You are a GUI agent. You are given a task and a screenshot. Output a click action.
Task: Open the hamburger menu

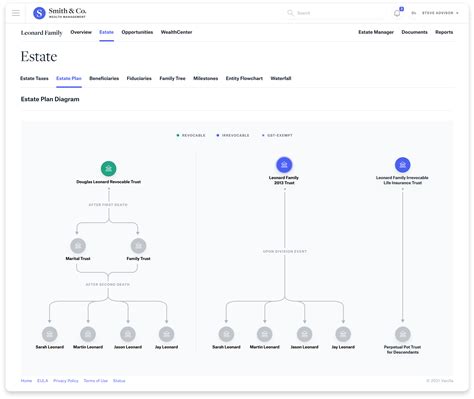click(16, 13)
